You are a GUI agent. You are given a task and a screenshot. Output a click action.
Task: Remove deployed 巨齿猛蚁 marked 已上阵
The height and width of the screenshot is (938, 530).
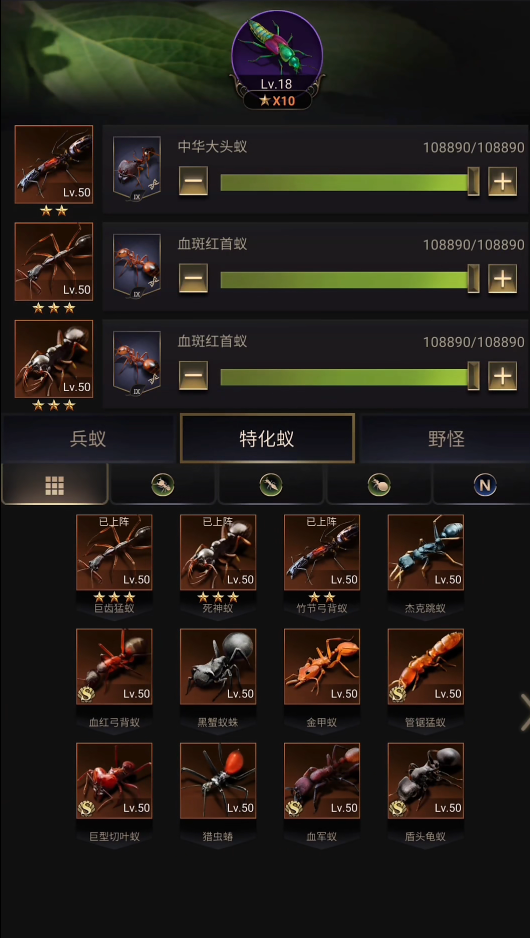[114, 553]
